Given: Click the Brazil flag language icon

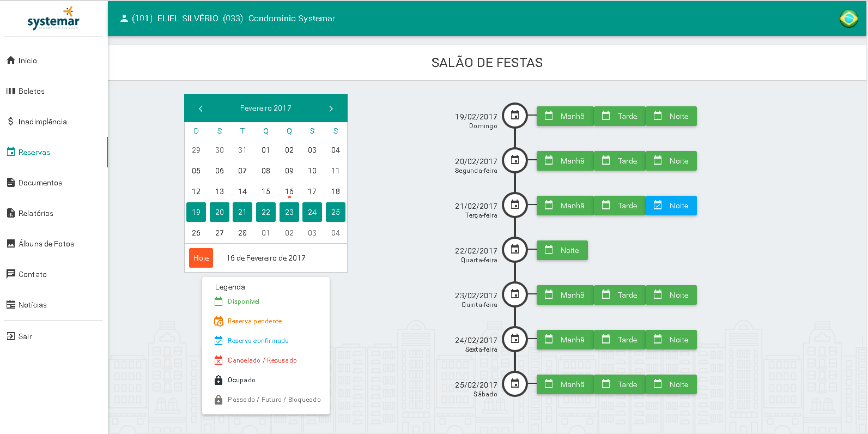Looking at the screenshot, I should (848, 19).
